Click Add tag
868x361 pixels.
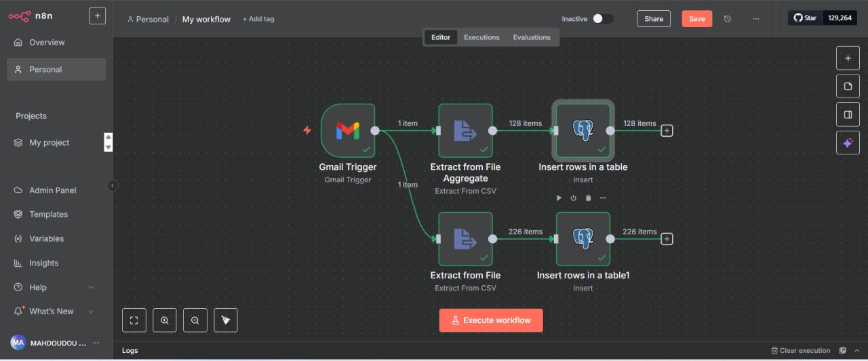click(x=258, y=19)
